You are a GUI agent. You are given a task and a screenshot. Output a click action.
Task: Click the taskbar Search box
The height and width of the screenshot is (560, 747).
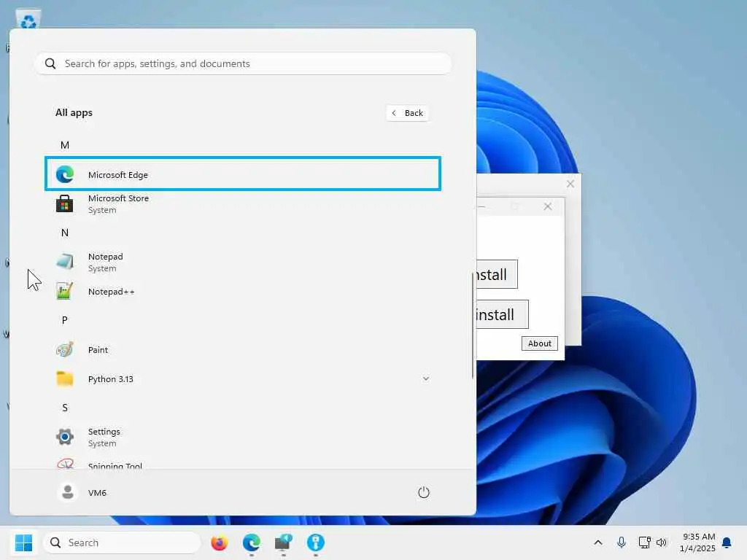[x=122, y=542]
